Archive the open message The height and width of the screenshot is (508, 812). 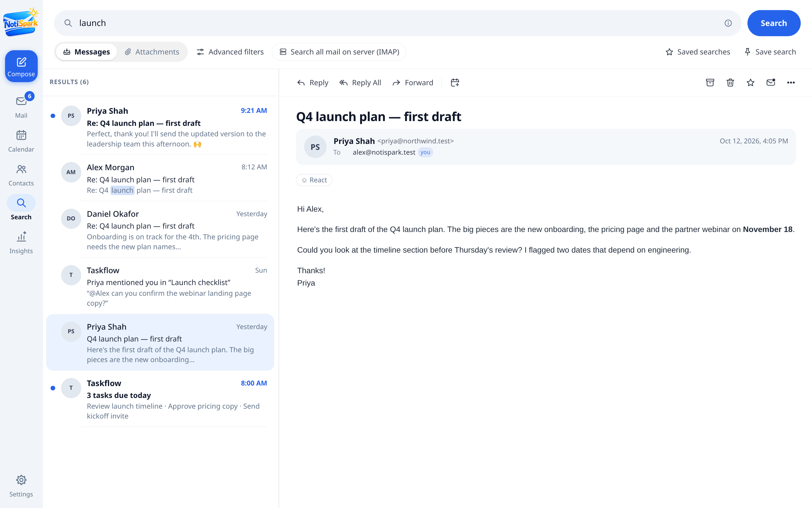pyautogui.click(x=710, y=83)
